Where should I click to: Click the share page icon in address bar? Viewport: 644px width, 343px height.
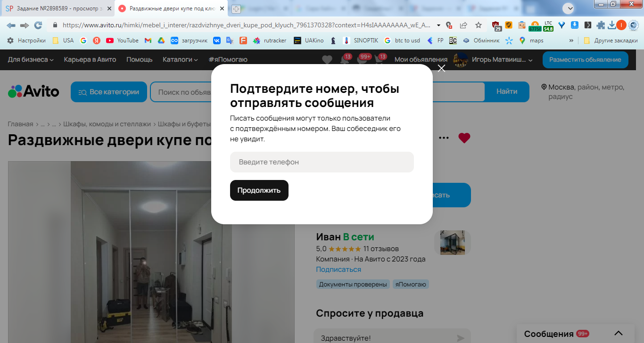tap(463, 25)
